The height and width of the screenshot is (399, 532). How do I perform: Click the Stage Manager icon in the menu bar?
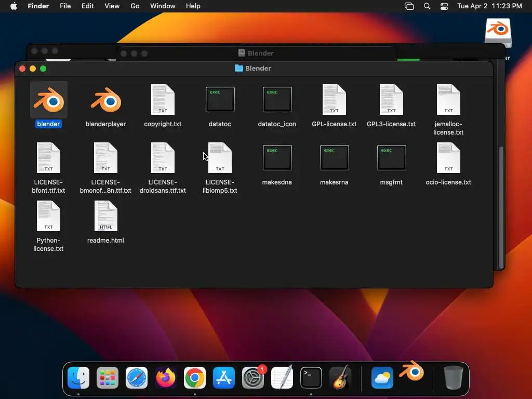[409, 6]
